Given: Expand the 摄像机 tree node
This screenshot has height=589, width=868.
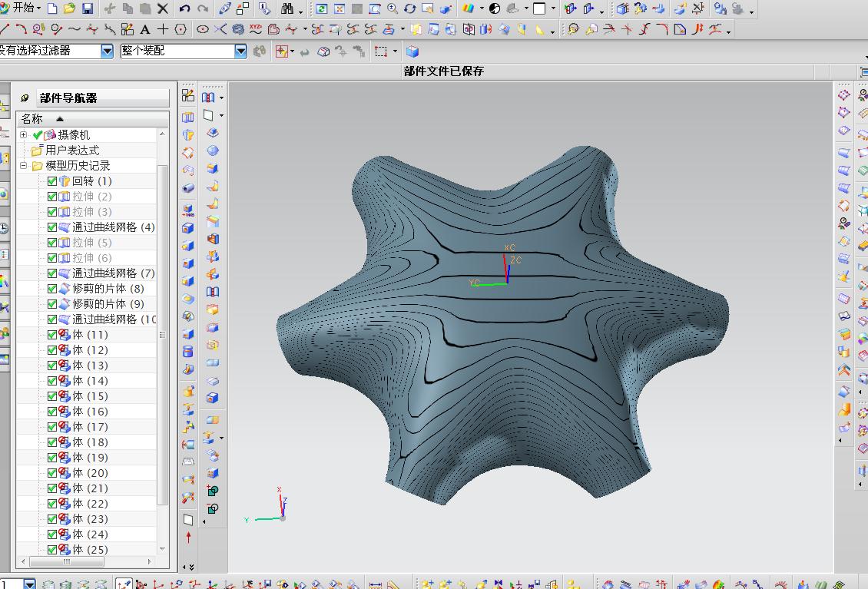Looking at the screenshot, I should click(23, 135).
